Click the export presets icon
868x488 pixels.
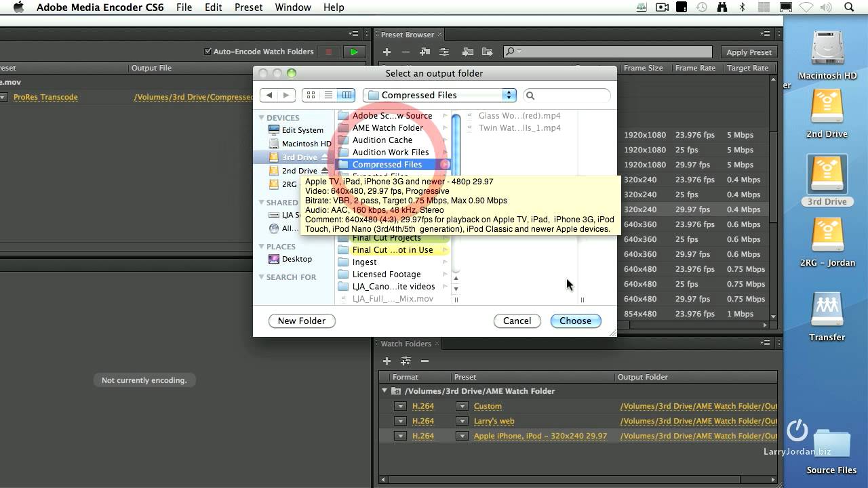(487, 52)
